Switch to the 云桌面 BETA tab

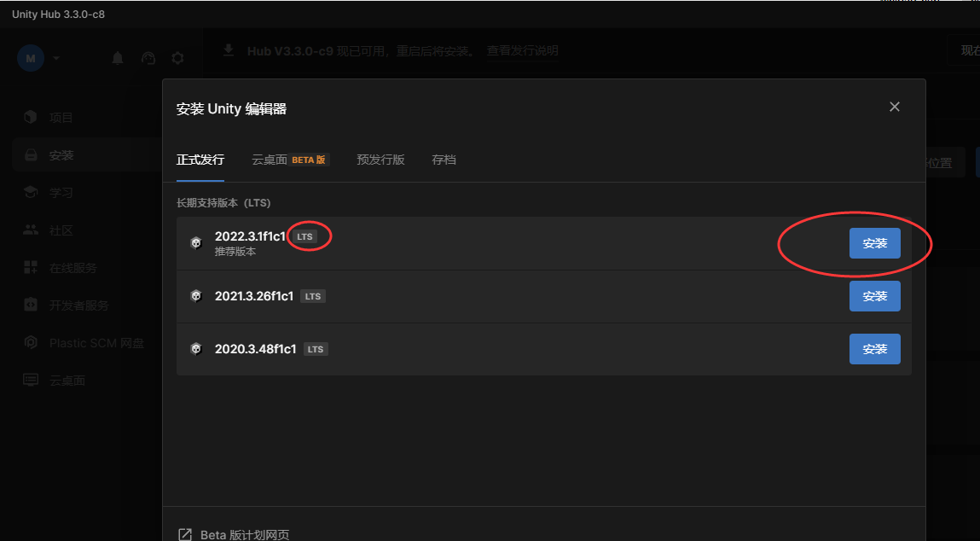pyautogui.click(x=289, y=160)
